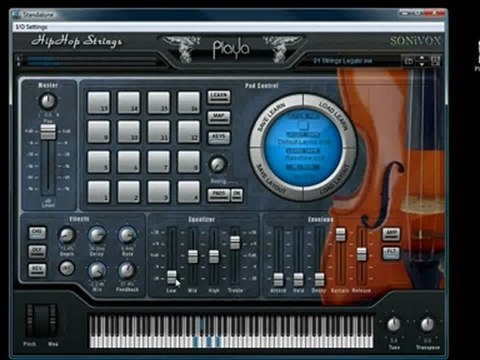Toggle the MAP button in Pad Control
Screen dimensions: 480x360
click(219, 117)
